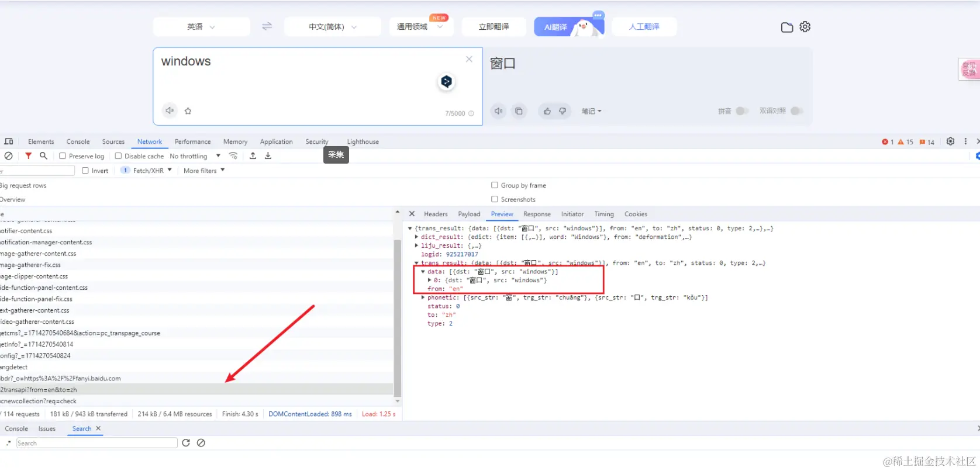Clear the network log icon
980x471 pixels.
(9, 156)
